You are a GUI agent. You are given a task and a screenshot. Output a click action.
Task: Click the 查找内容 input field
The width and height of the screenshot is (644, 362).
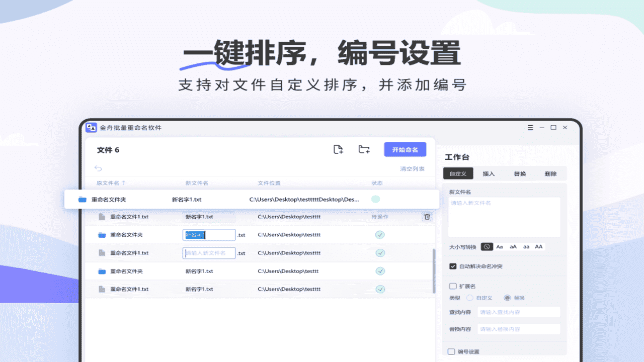(x=518, y=312)
